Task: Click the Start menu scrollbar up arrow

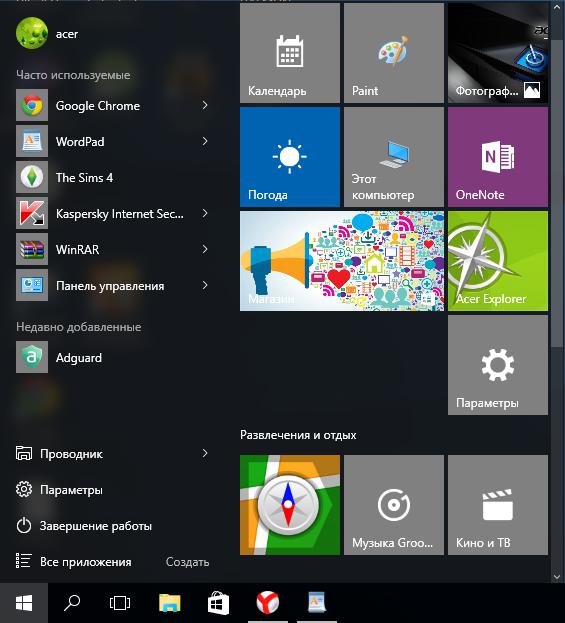Action: pos(557,6)
